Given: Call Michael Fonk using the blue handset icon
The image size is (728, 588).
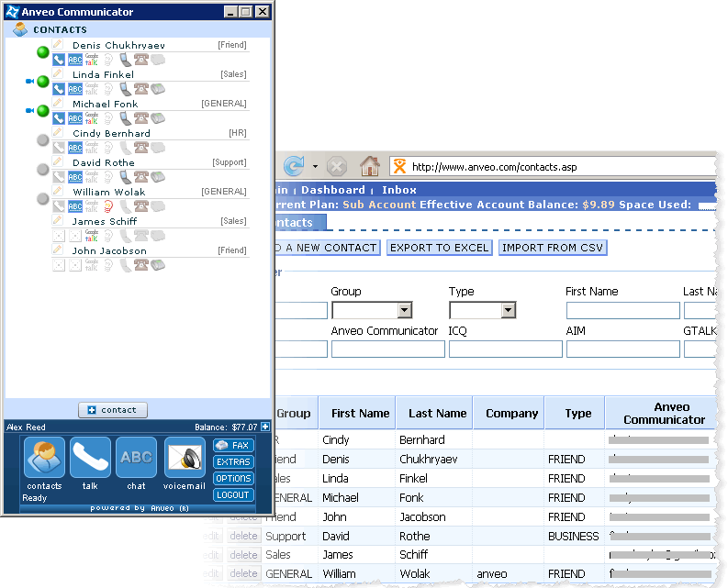Looking at the screenshot, I should (59, 118).
